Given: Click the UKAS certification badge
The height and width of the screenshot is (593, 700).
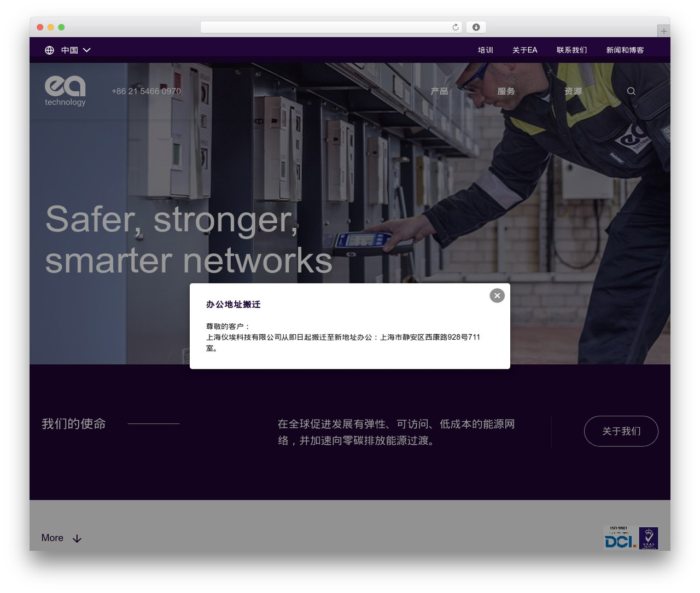Looking at the screenshot, I should (x=649, y=538).
